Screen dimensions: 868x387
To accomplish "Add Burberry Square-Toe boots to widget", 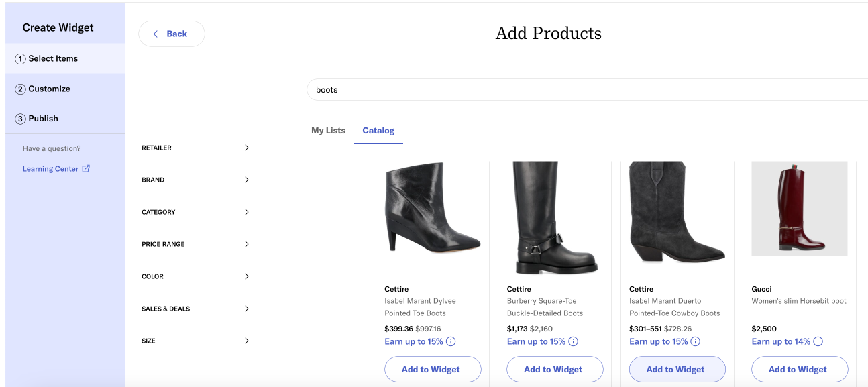I will pos(555,369).
